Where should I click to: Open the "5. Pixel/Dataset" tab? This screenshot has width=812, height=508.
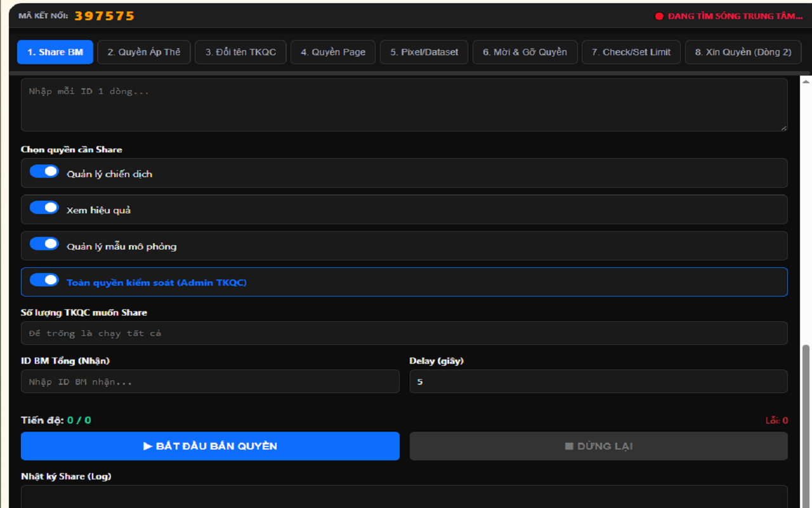(424, 52)
